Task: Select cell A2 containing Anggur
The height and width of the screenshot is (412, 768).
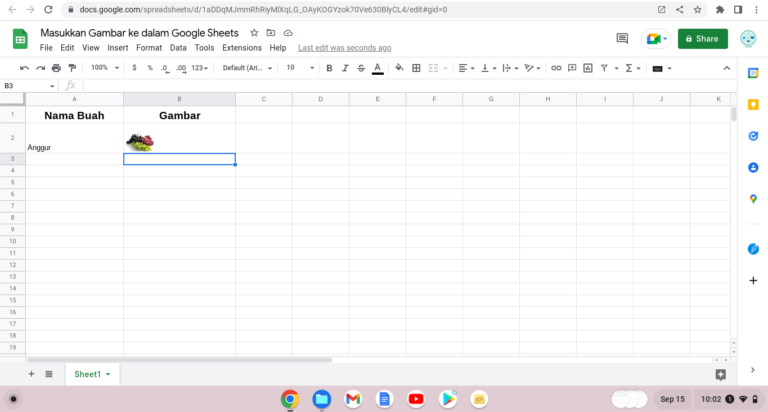Action: point(74,138)
